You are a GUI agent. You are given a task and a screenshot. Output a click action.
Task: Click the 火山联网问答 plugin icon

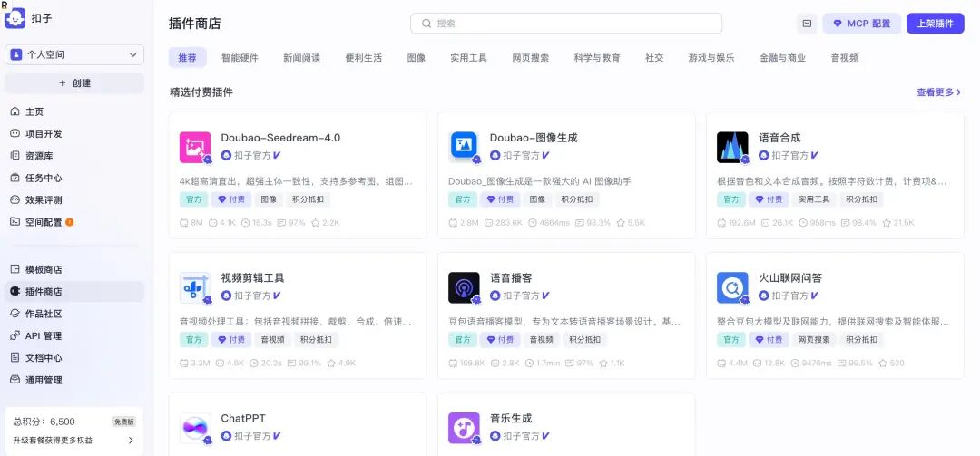pyautogui.click(x=732, y=288)
